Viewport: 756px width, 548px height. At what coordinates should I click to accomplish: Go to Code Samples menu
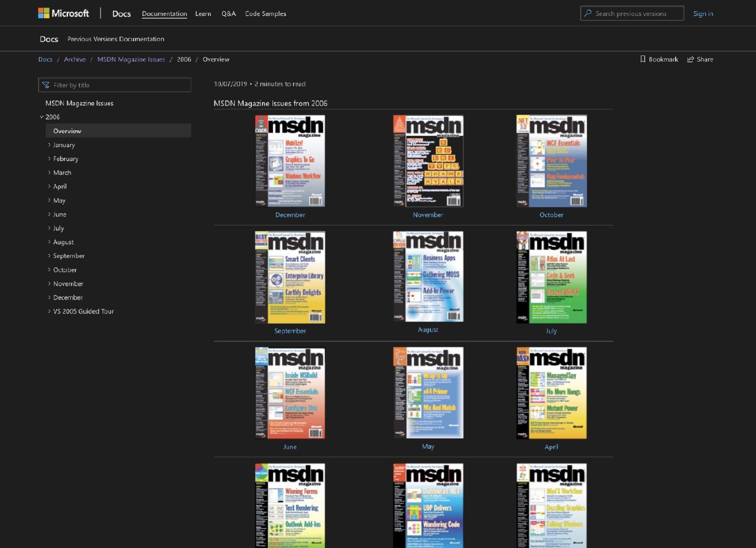click(266, 14)
